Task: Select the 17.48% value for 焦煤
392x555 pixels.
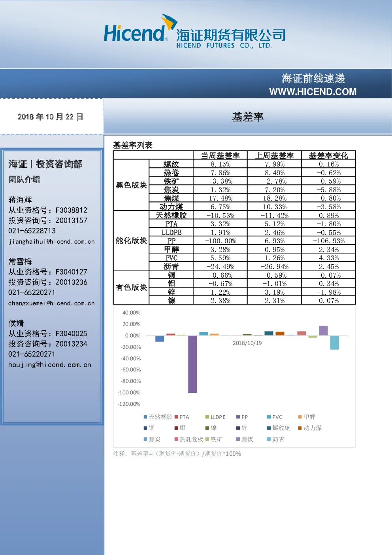Action: pos(220,198)
